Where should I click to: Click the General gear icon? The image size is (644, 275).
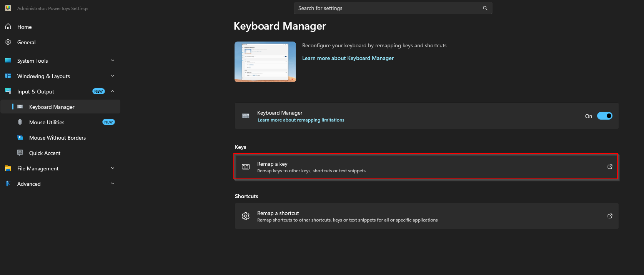click(8, 42)
